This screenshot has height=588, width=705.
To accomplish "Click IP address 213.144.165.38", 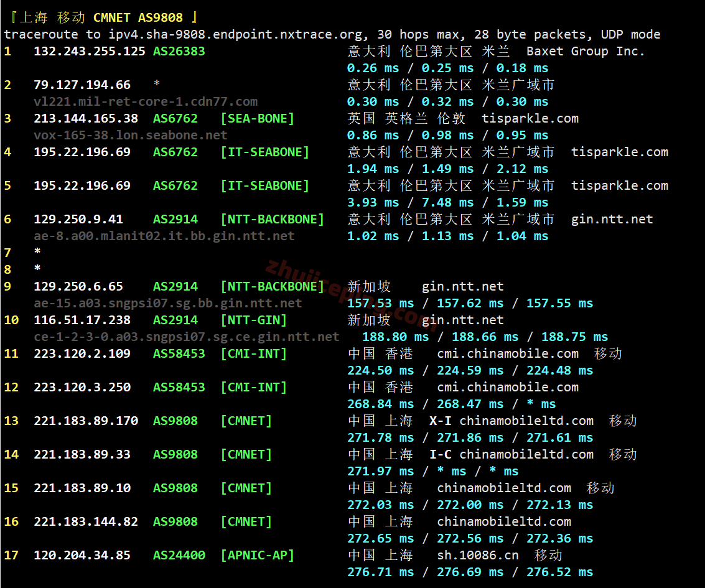I will (86, 119).
